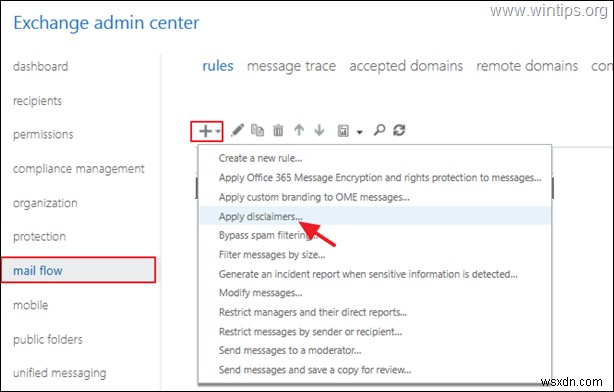
Task: Choose Apply disclaimers... menu entry
Action: pyautogui.click(x=260, y=216)
